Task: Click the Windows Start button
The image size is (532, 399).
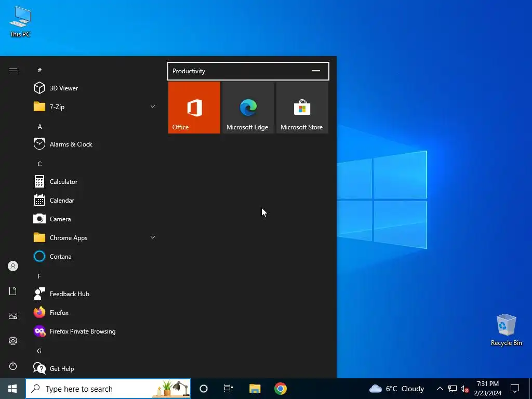Action: pos(12,389)
